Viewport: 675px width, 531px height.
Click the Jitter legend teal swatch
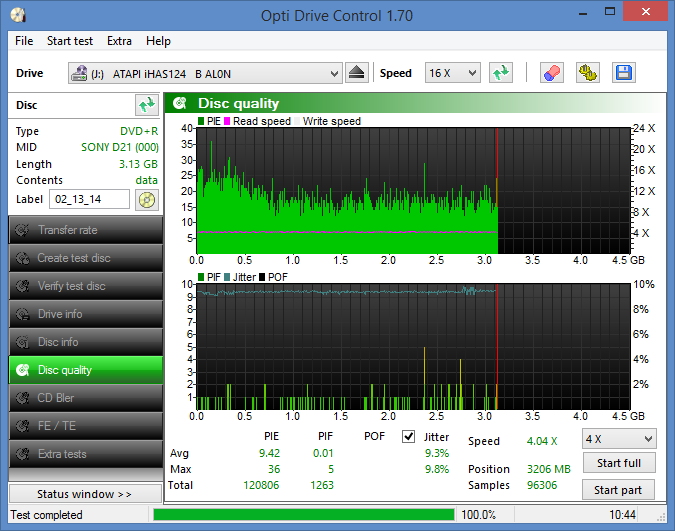pos(227,277)
